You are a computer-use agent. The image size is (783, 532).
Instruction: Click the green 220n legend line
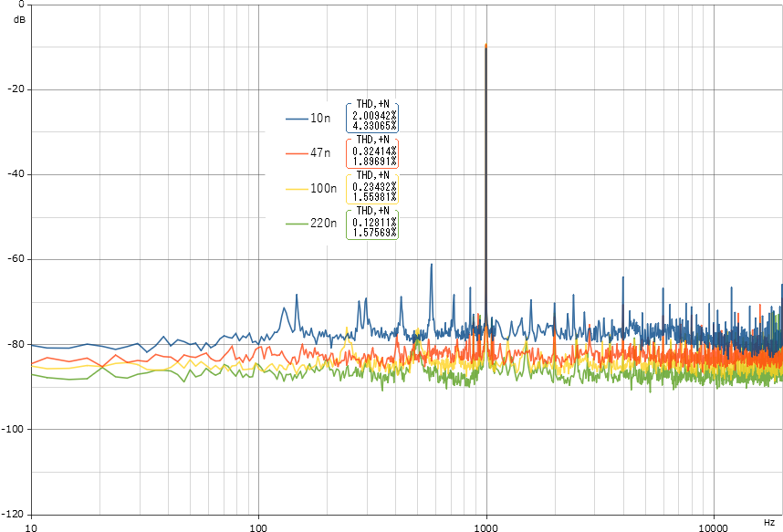pyautogui.click(x=297, y=224)
